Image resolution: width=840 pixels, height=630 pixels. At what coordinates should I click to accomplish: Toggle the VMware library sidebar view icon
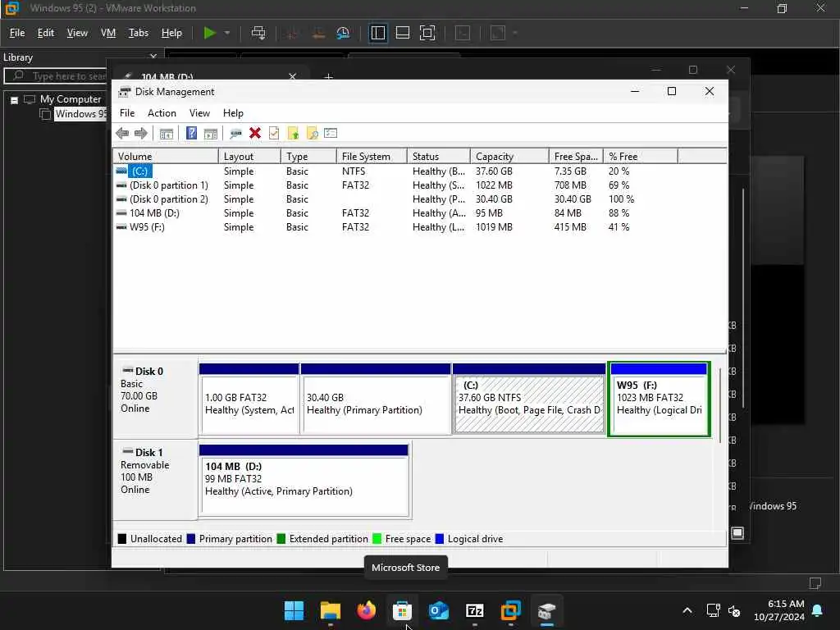(377, 33)
